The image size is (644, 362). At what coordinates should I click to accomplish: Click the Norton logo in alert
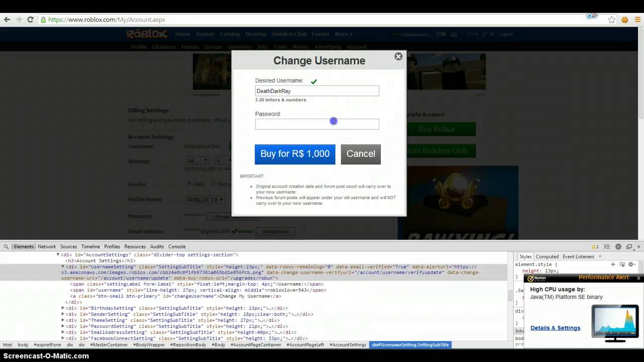[x=536, y=278]
